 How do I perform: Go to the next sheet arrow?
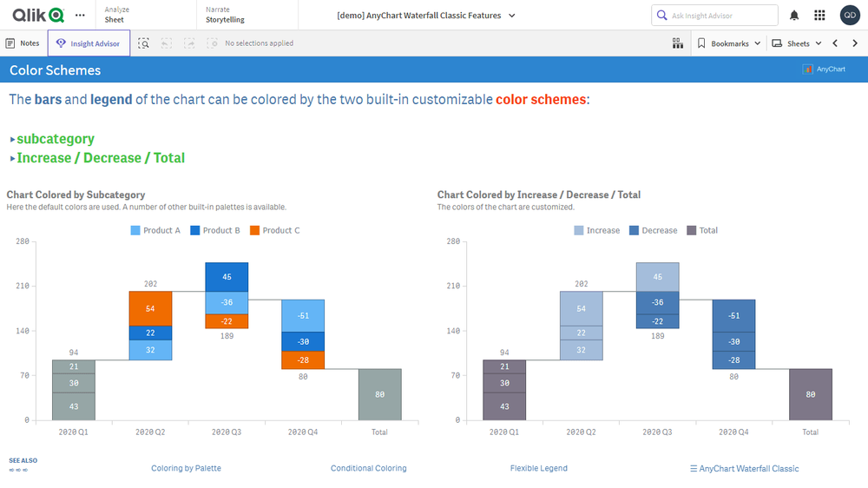pyautogui.click(x=853, y=43)
